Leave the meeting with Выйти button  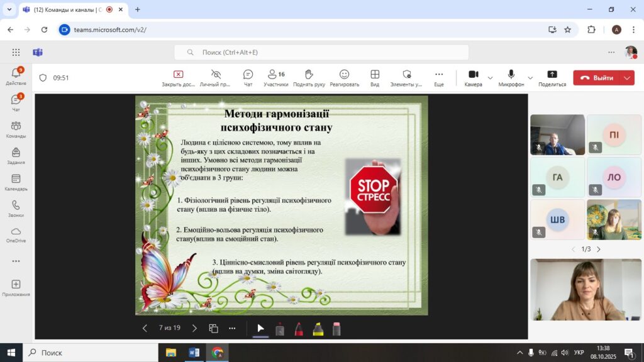[x=597, y=78]
